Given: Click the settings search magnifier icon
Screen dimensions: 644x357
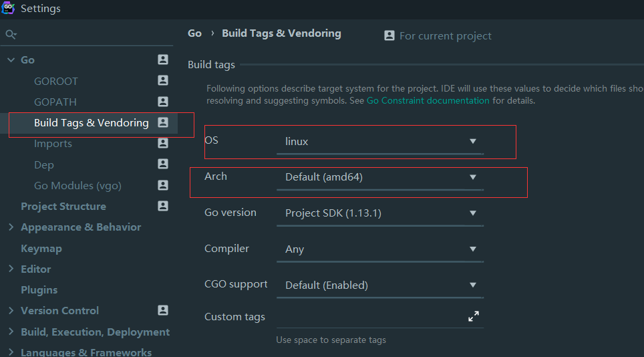Looking at the screenshot, I should pyautogui.click(x=10, y=34).
